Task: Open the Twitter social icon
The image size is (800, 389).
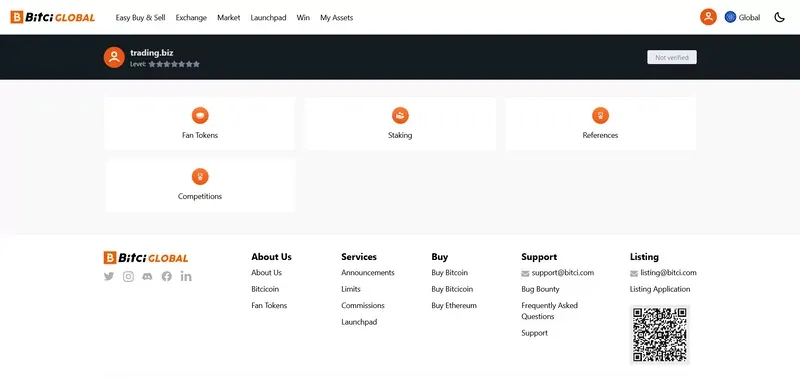Action: coord(109,276)
